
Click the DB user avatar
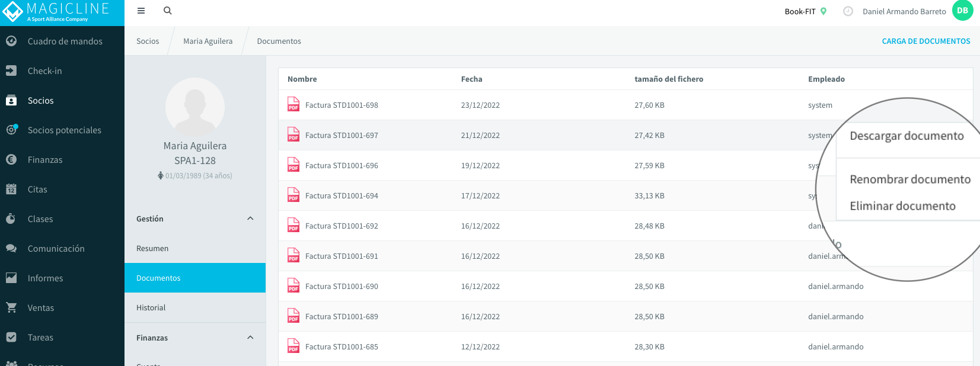pyautogui.click(x=963, y=11)
